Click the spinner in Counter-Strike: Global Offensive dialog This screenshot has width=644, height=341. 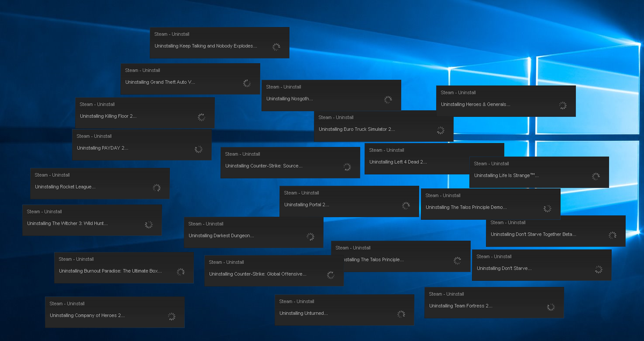click(331, 275)
